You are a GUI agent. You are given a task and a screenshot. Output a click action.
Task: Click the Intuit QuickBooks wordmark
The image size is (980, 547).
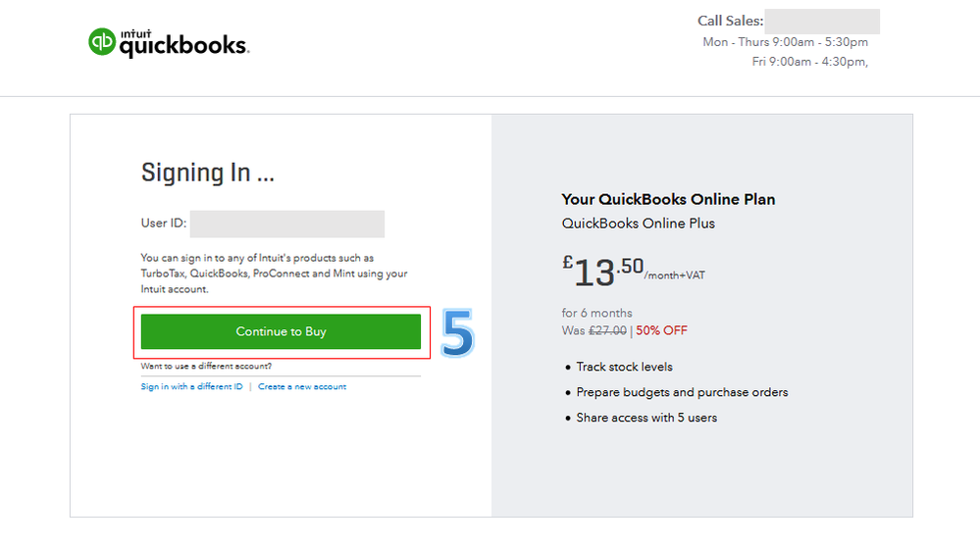click(182, 43)
